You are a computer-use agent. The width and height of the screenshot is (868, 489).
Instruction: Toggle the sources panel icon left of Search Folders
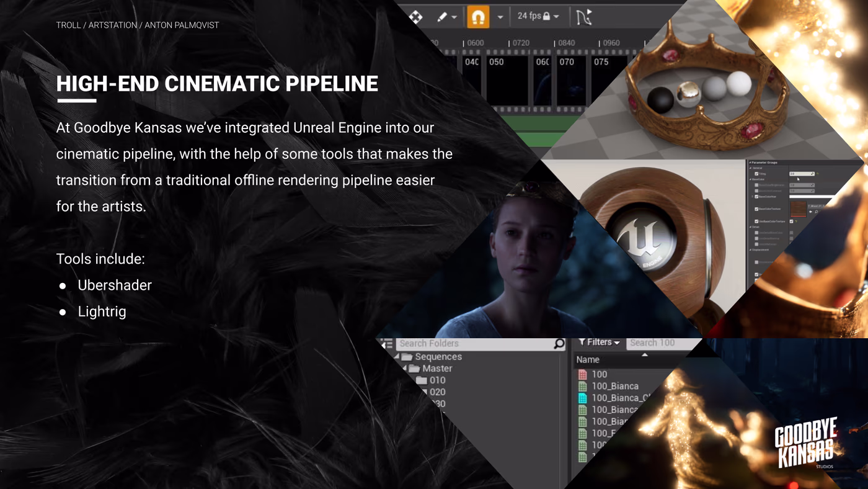(386, 343)
